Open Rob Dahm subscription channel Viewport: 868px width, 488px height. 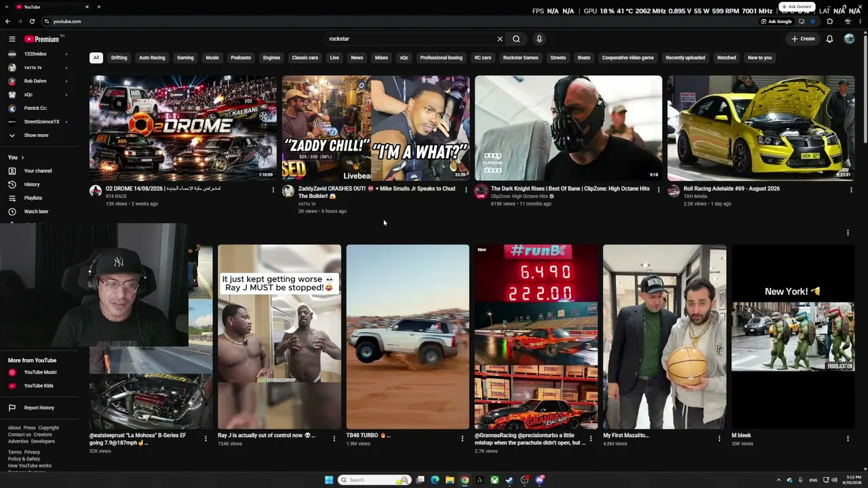coord(38,81)
